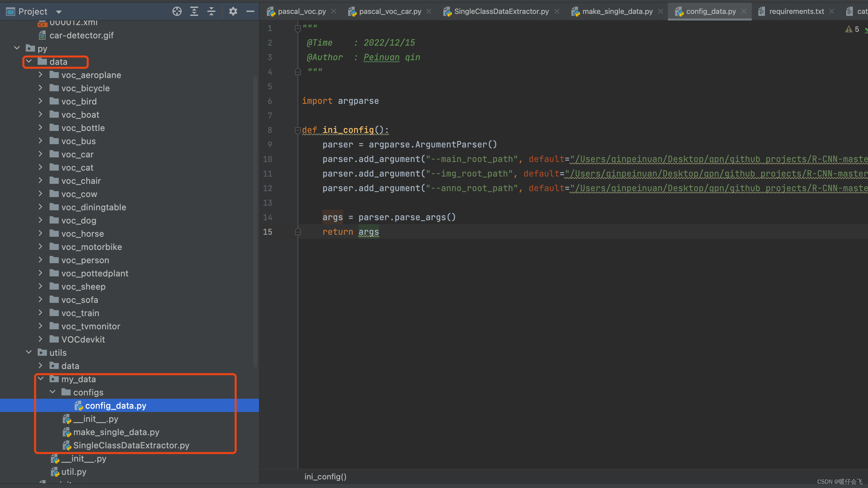The height and width of the screenshot is (488, 868).
Task: Expand the VOCdevkit folder
Action: coord(41,339)
